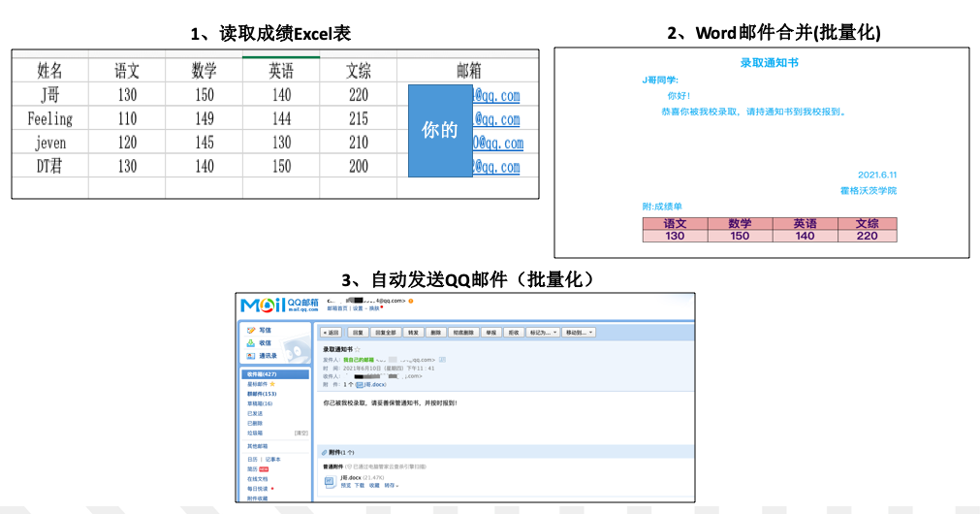Click the 回复全部 reply-all button
Viewport: 980px width, 514px height.
click(x=386, y=333)
